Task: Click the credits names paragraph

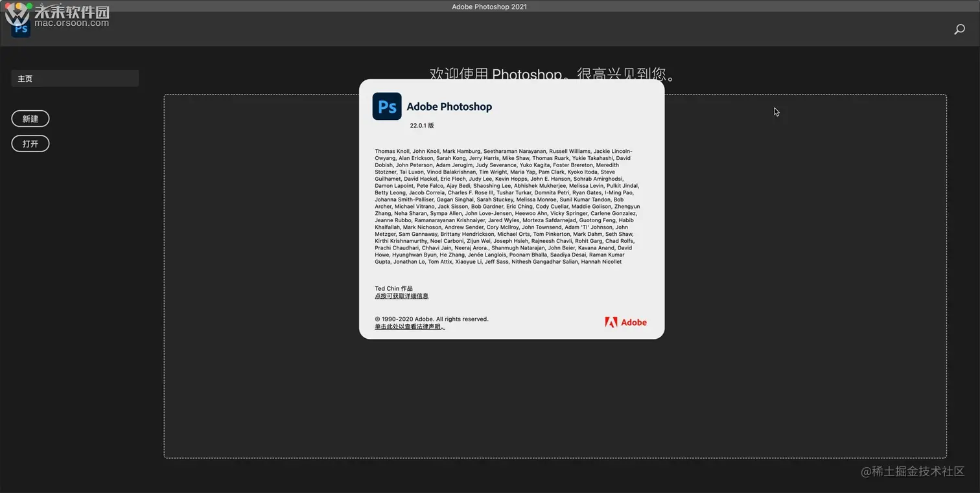Action: [x=507, y=206]
